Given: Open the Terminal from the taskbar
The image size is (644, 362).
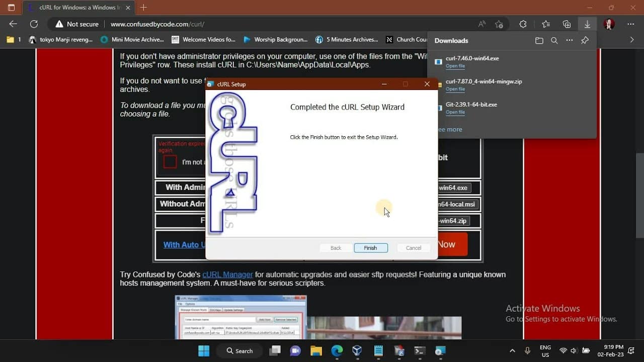Looking at the screenshot, I should [419, 350].
